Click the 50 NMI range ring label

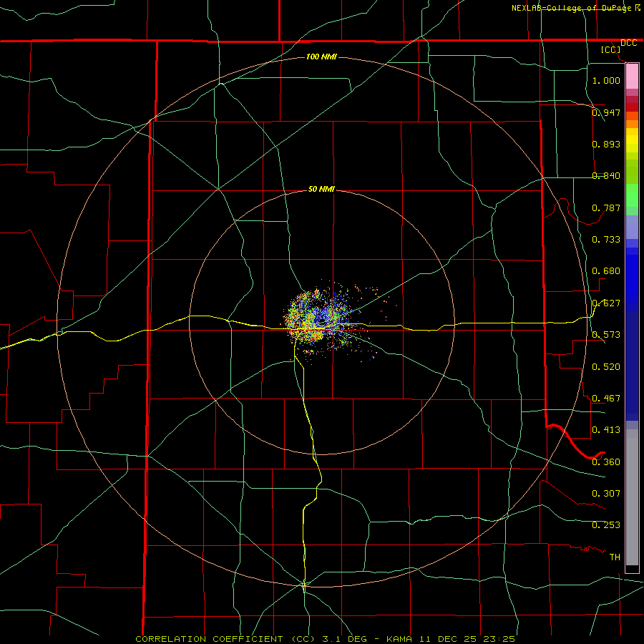[321, 189]
